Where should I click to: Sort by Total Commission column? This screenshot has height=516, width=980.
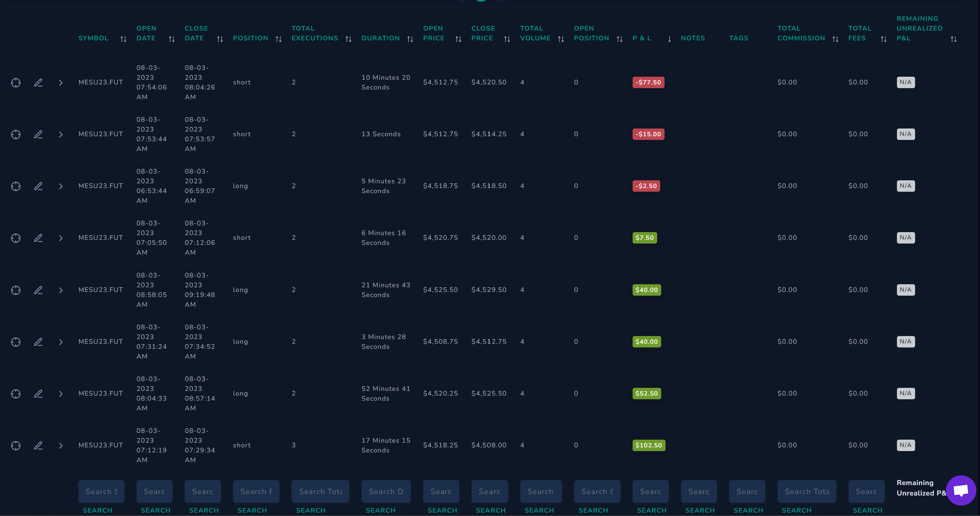(x=835, y=39)
